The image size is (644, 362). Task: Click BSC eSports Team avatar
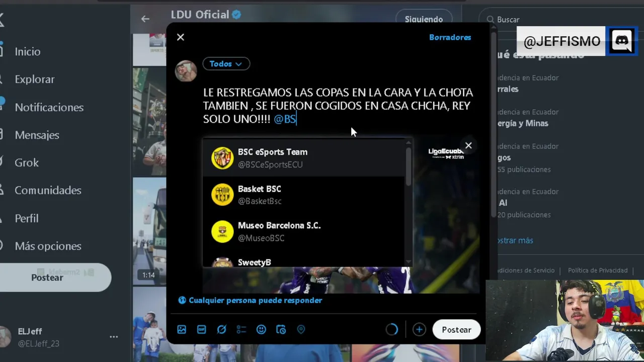(x=222, y=158)
